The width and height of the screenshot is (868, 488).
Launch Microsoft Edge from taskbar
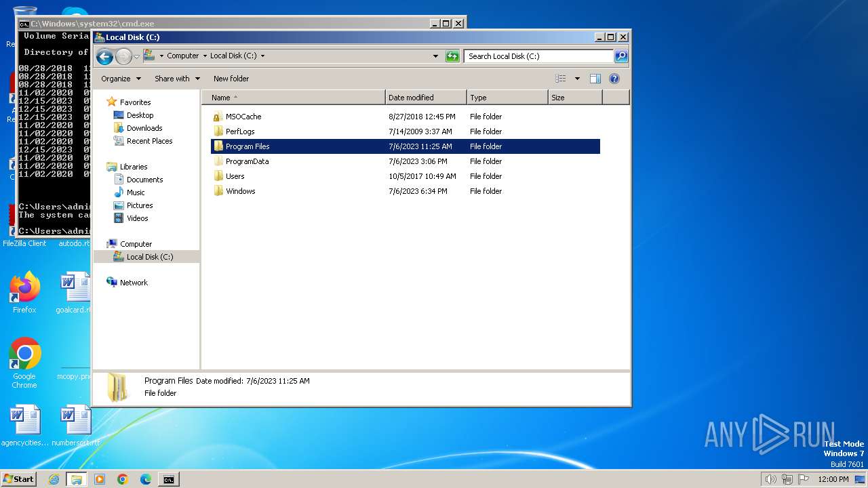pyautogui.click(x=146, y=479)
